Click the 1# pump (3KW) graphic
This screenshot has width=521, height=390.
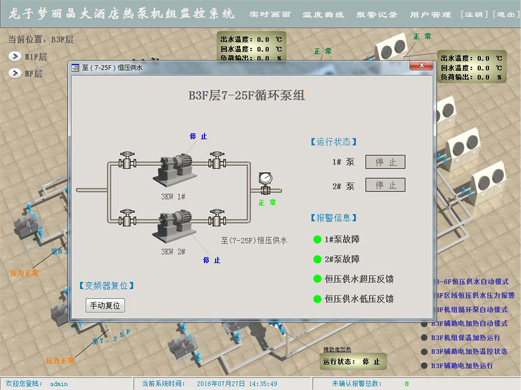tap(173, 170)
